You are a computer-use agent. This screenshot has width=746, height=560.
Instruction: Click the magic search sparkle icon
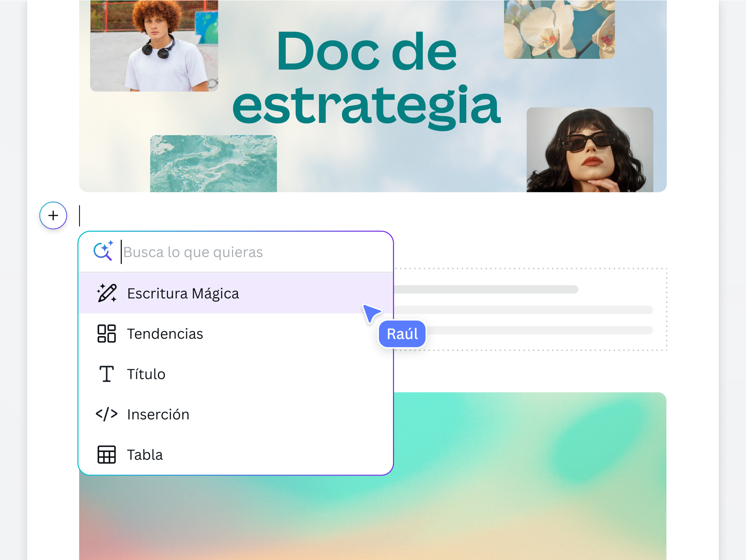pos(104,251)
